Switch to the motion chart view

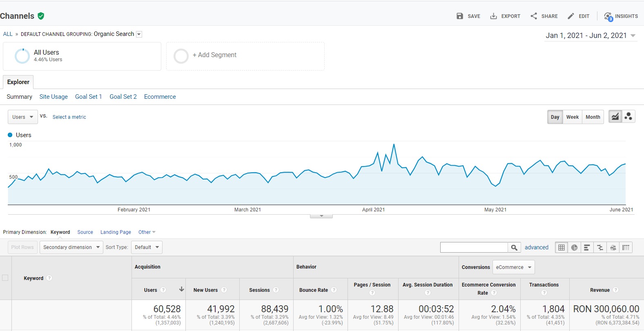[x=628, y=117]
